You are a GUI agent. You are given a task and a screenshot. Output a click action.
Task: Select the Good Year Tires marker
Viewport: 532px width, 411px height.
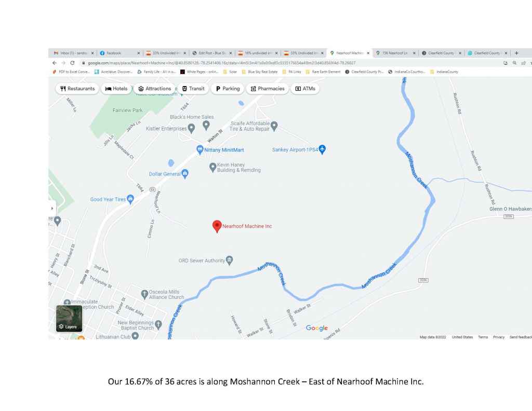point(130,199)
